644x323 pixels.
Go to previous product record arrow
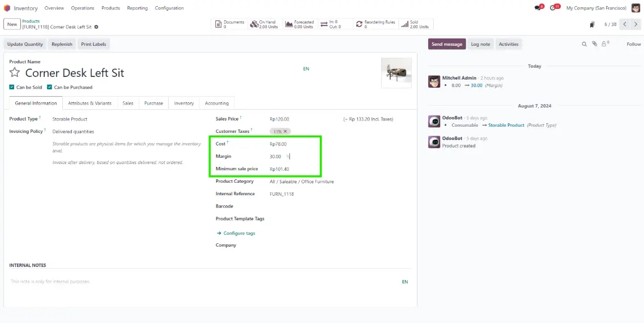(625, 24)
